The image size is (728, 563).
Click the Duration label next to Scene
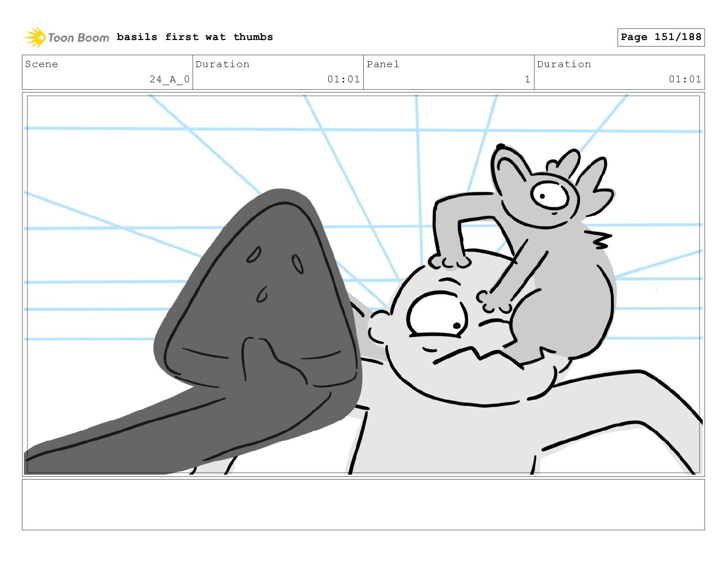(x=222, y=64)
